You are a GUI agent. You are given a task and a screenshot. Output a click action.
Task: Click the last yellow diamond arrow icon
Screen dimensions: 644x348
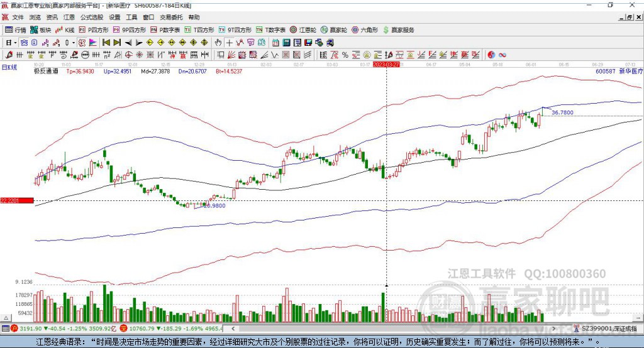(204, 43)
